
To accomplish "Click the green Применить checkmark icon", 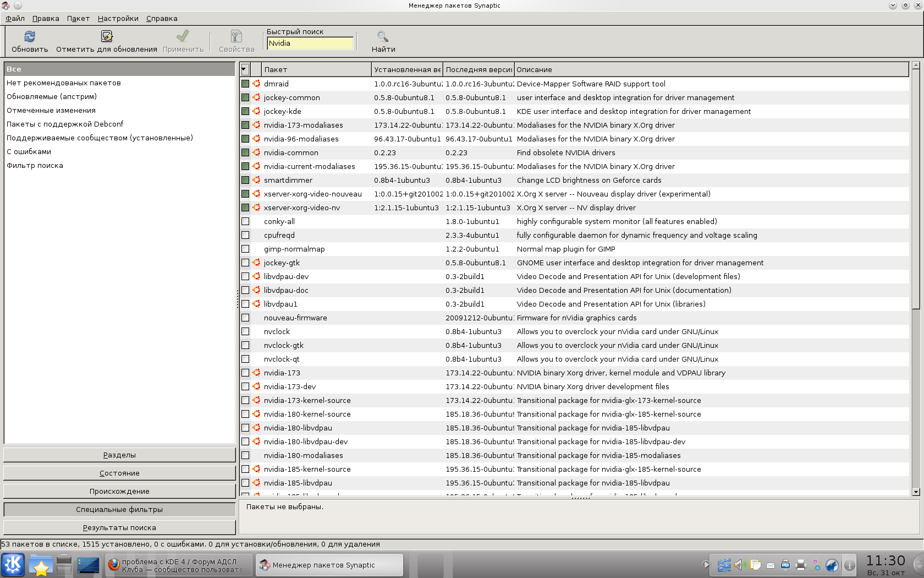I will 183,36.
